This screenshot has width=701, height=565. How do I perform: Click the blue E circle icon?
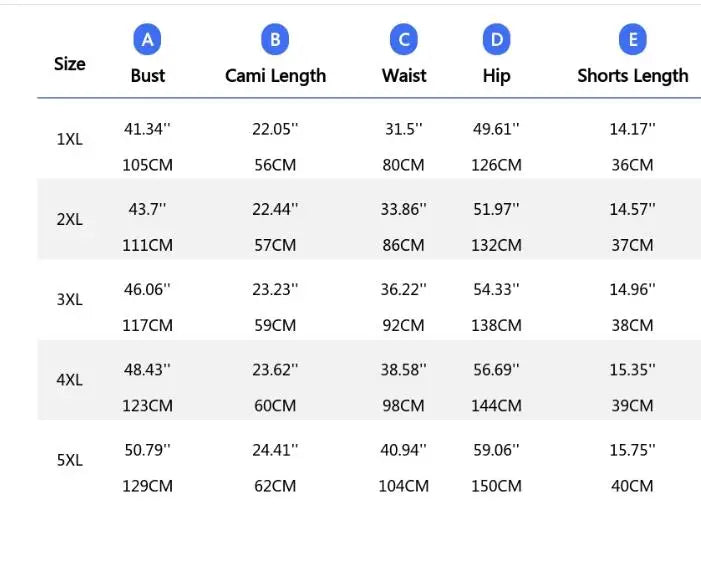[633, 39]
